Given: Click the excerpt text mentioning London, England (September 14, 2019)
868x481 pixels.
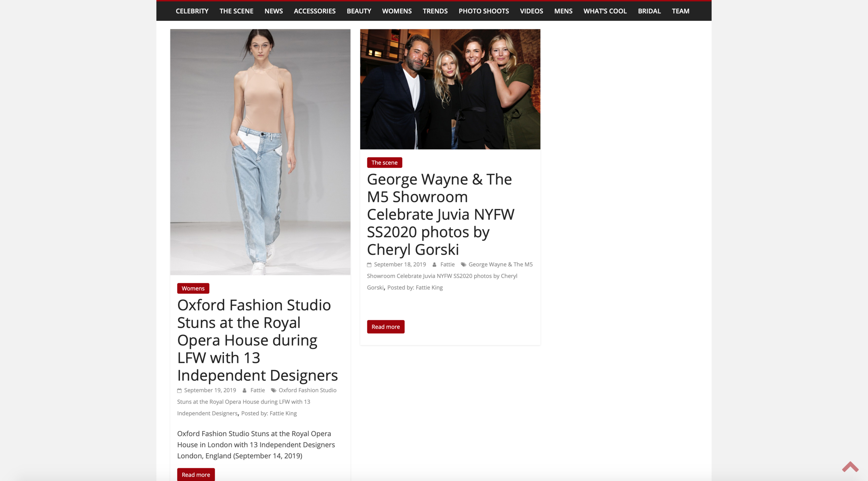Looking at the screenshot, I should (256, 445).
